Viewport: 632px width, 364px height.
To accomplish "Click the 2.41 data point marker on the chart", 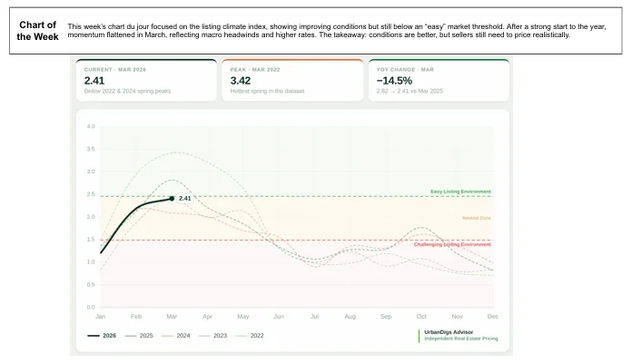I will 172,198.
